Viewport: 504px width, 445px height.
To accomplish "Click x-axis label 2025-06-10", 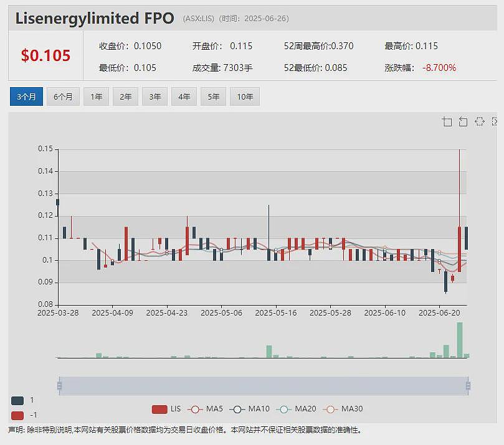I will 385,313.
